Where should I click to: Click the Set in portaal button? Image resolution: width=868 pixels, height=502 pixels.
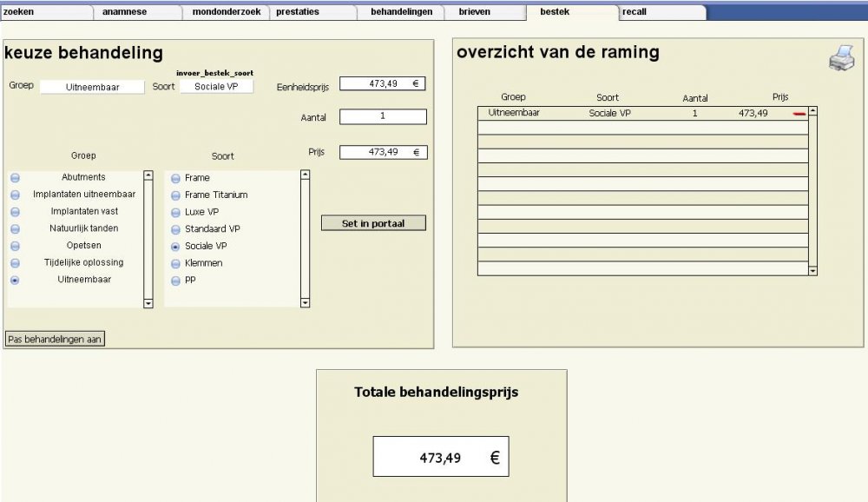tap(373, 223)
